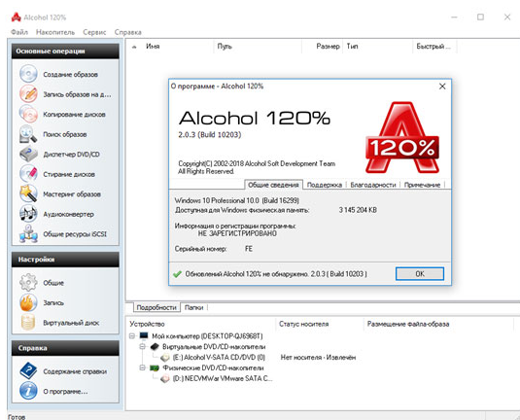Image resolution: width=520 pixels, height=420 pixels.
Task: Select the Подробности tab
Action: [x=156, y=307]
